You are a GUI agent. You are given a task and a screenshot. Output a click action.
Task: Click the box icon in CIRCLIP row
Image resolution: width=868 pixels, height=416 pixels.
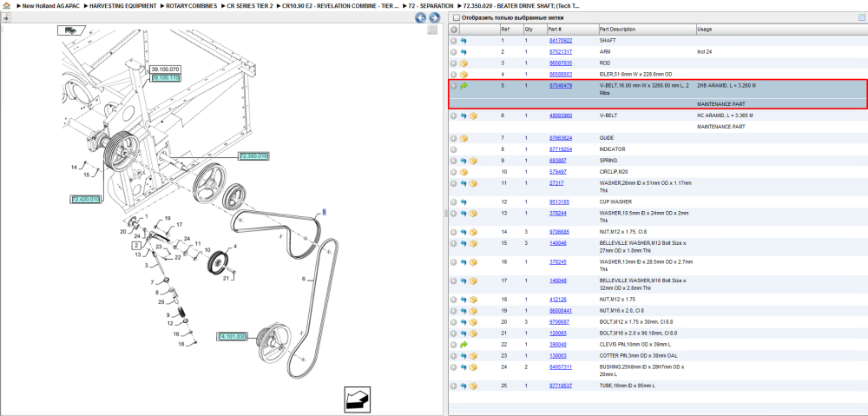[464, 172]
